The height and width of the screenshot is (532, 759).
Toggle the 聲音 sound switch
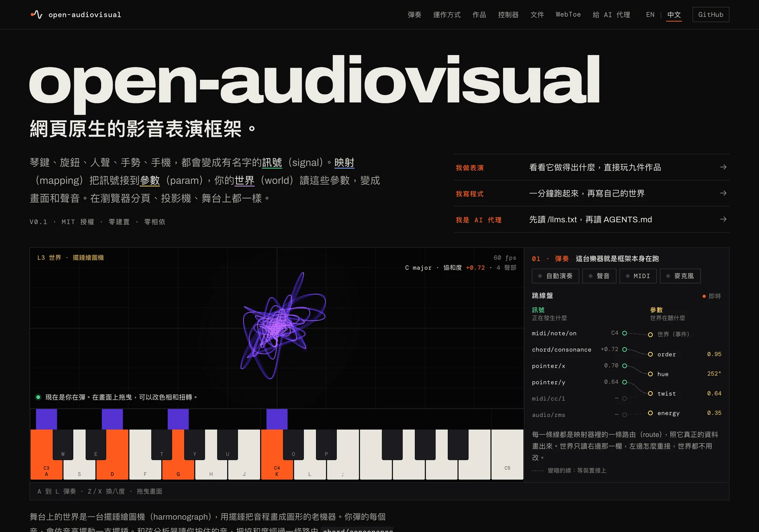coord(599,276)
